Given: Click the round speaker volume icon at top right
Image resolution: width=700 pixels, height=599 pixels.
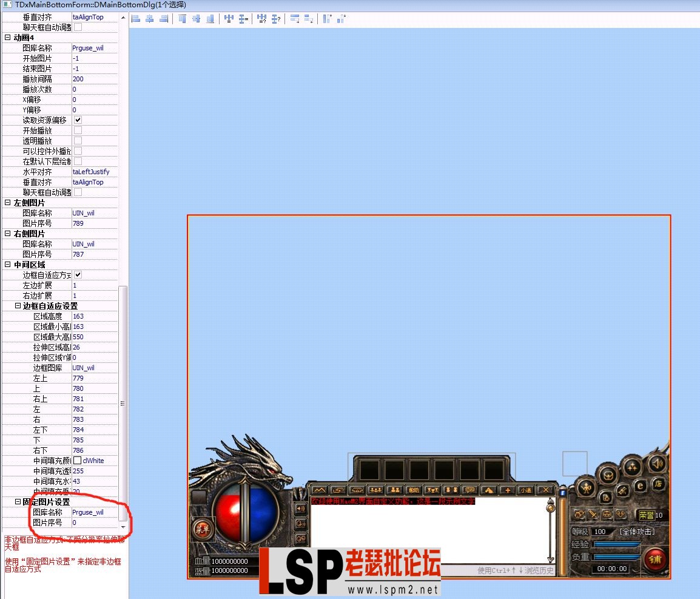Looking at the screenshot, I should coord(657,464).
